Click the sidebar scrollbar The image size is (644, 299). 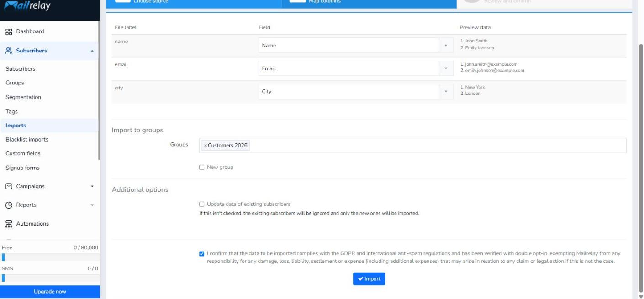click(x=99, y=90)
